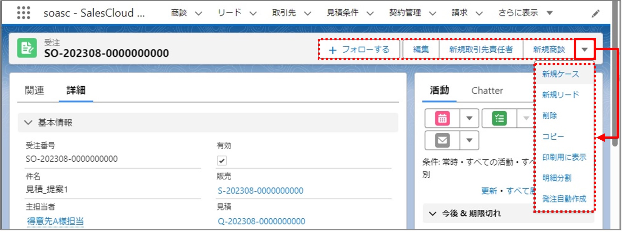Open the 商談 navigation tab
Image resolution: width=644 pixels, height=232 pixels.
tap(179, 13)
